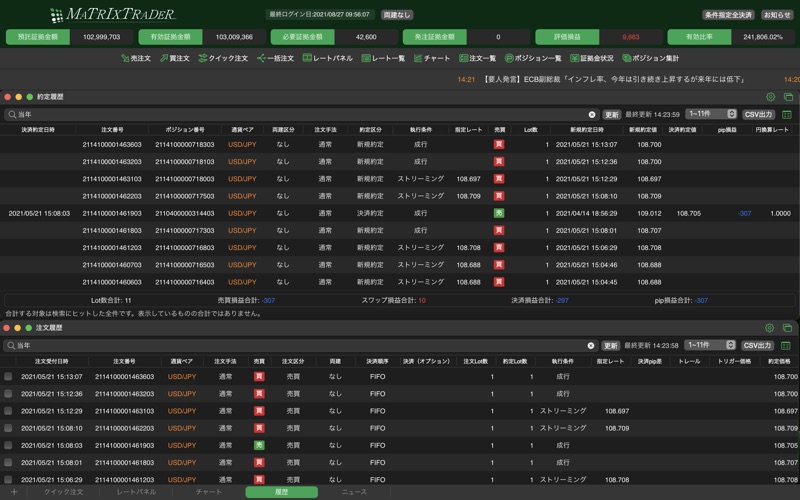The width and height of the screenshot is (800, 500).
Task: Open the 証拠金状況 margin status
Action: [x=592, y=58]
